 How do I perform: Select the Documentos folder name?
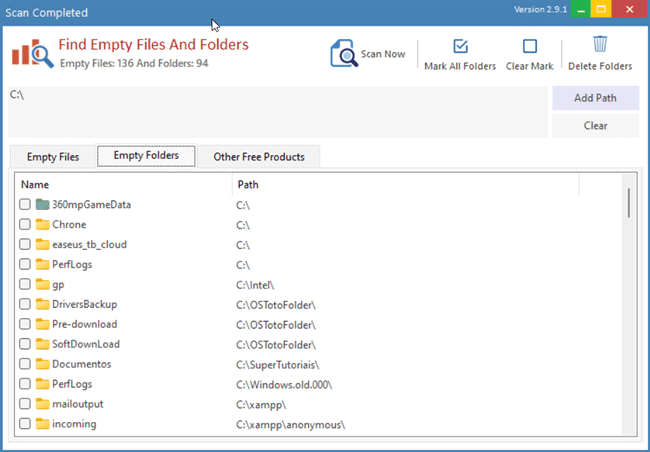[x=82, y=364]
